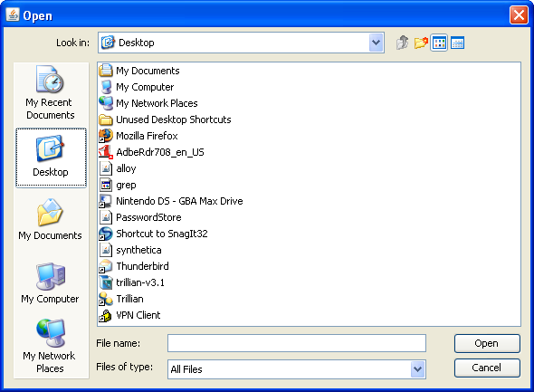Viewport: 534px width, 392px height.
Task: Open My Network Places sidebar shortcut
Action: (51, 346)
